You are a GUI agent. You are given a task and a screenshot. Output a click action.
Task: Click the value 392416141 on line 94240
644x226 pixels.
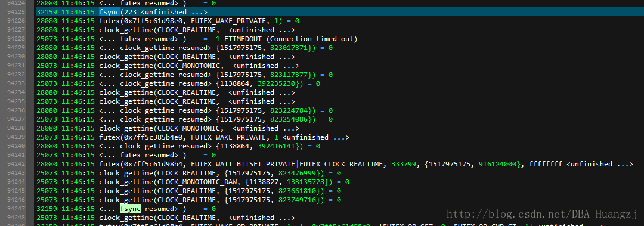[x=277, y=146]
